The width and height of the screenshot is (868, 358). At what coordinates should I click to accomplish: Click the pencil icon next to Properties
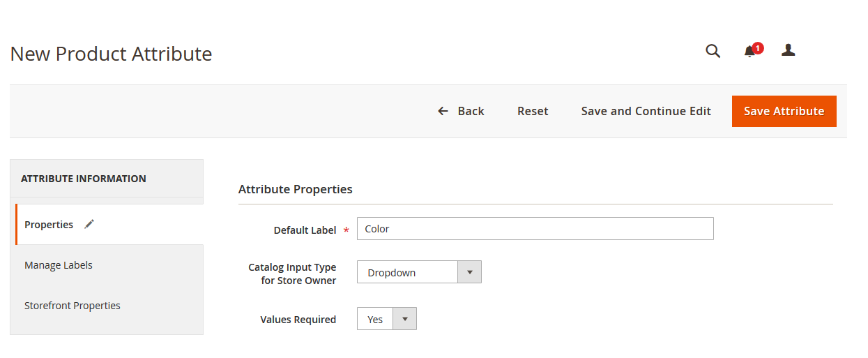pyautogui.click(x=89, y=224)
